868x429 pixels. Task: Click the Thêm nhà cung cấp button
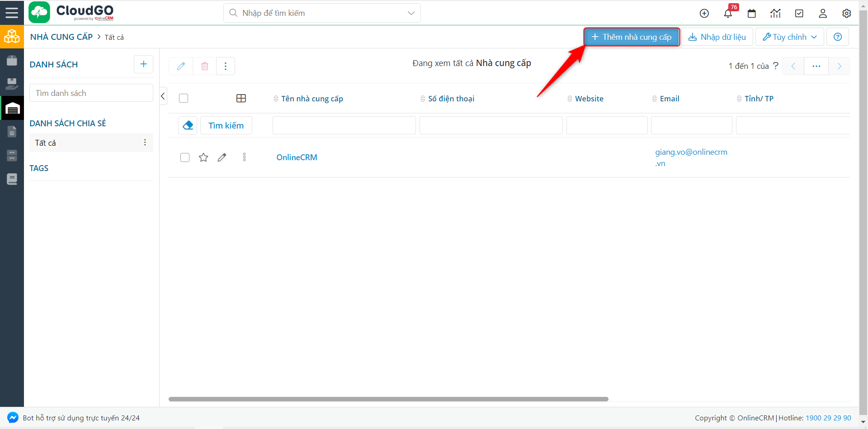(x=631, y=37)
